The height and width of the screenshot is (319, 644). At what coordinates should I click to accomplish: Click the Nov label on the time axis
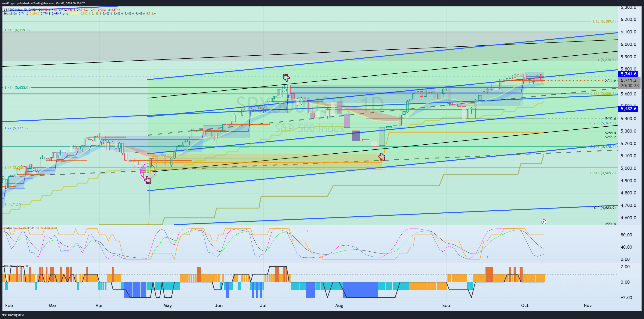pyautogui.click(x=588, y=305)
